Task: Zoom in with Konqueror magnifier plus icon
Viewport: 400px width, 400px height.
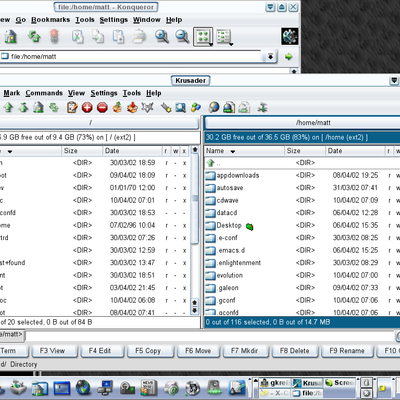Action: (162, 37)
